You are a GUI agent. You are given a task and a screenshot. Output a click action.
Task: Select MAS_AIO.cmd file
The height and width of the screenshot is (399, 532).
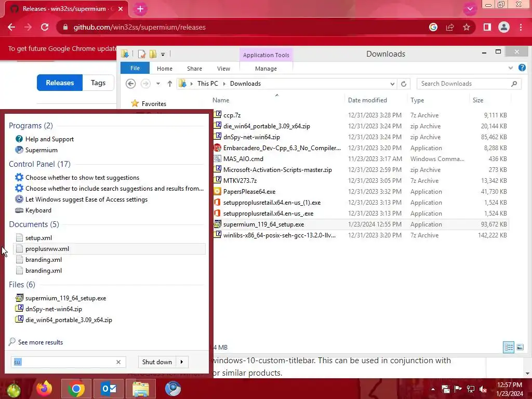[x=243, y=159]
